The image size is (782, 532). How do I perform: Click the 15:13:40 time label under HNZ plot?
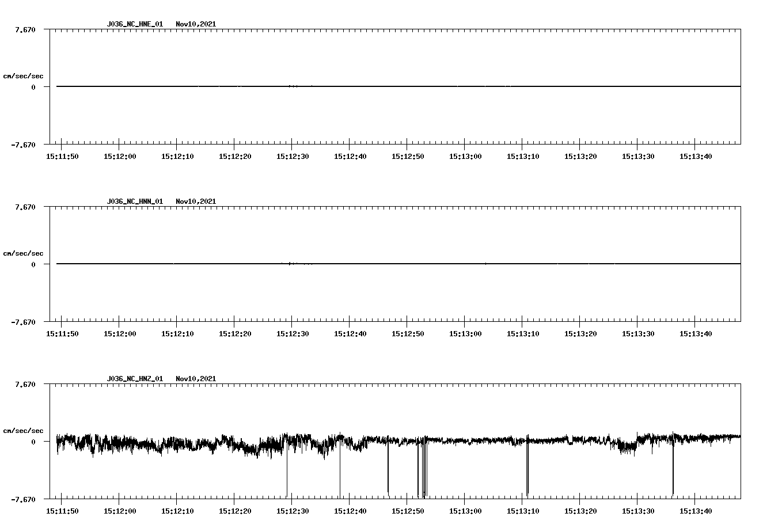(696, 511)
